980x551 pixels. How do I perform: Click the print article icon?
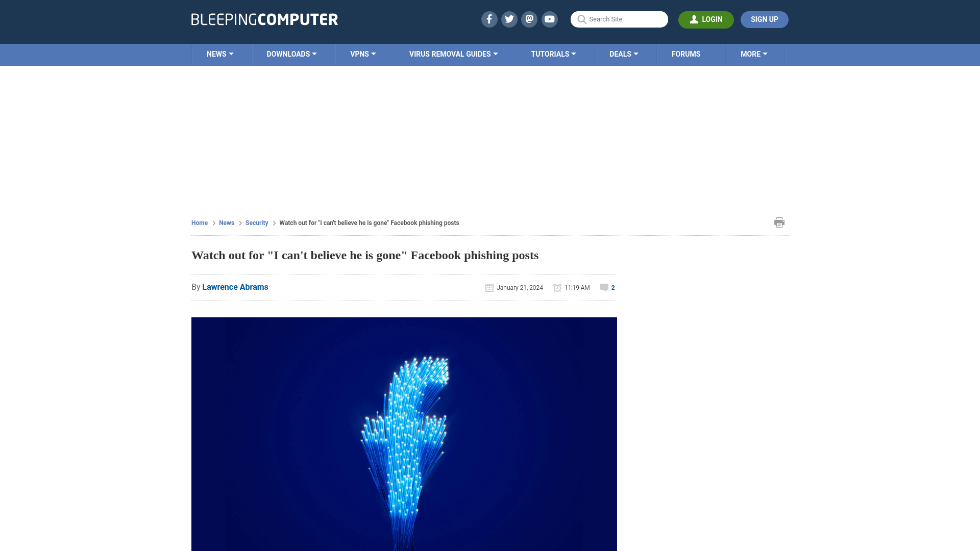click(x=779, y=222)
